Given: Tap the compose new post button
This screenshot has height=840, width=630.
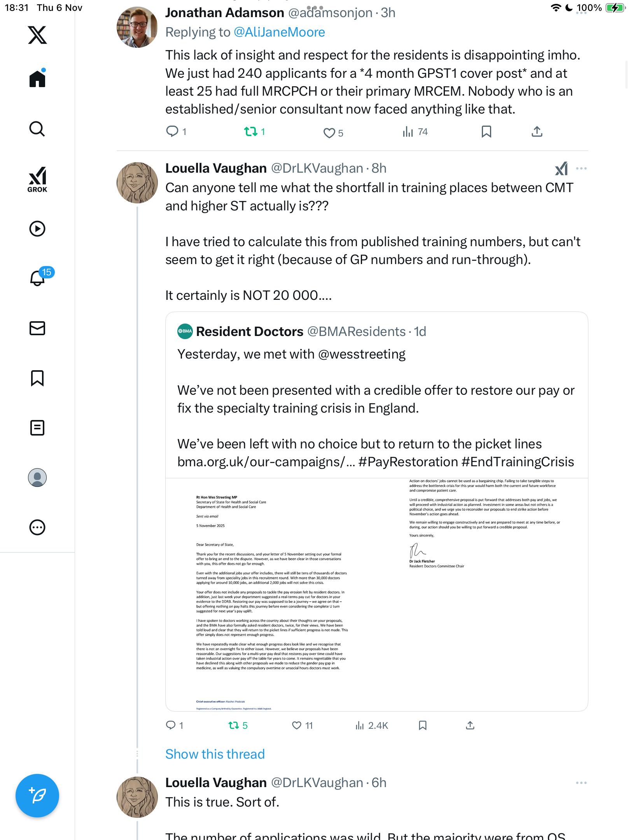Looking at the screenshot, I should tap(37, 796).
